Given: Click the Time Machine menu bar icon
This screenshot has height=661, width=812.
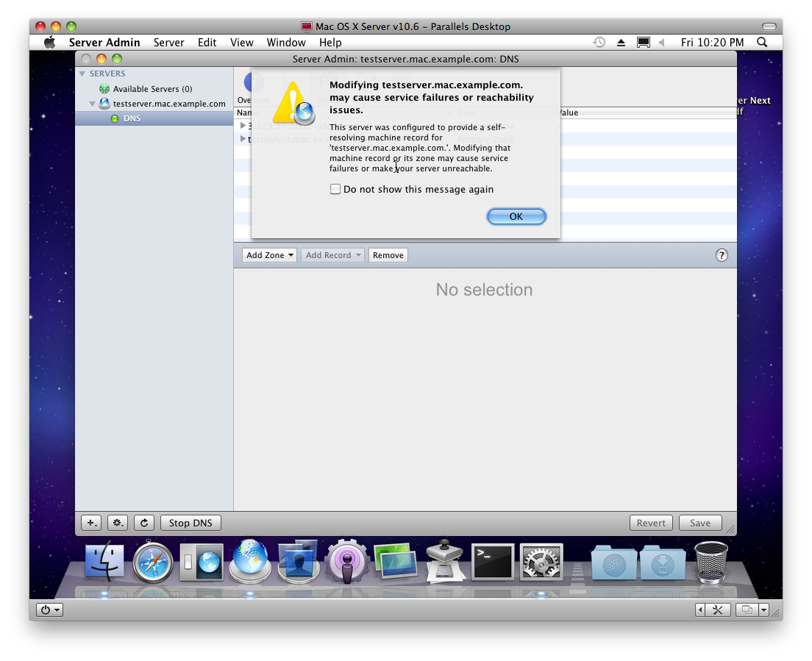Looking at the screenshot, I should point(599,43).
